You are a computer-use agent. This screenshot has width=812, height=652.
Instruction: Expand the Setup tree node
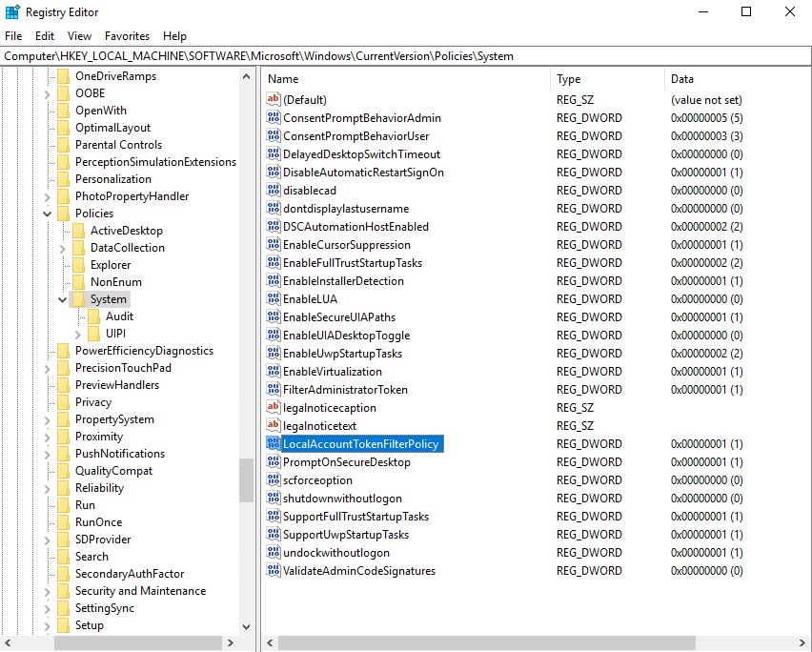[x=47, y=626]
